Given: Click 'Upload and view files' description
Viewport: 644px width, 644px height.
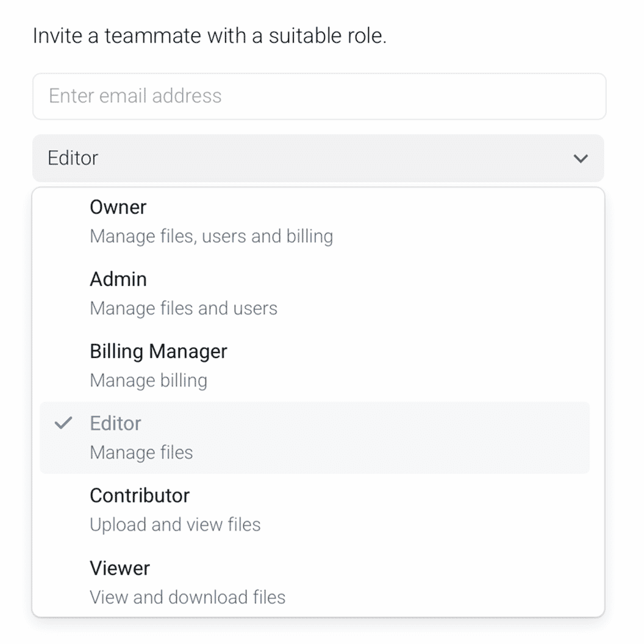Looking at the screenshot, I should 175,524.
